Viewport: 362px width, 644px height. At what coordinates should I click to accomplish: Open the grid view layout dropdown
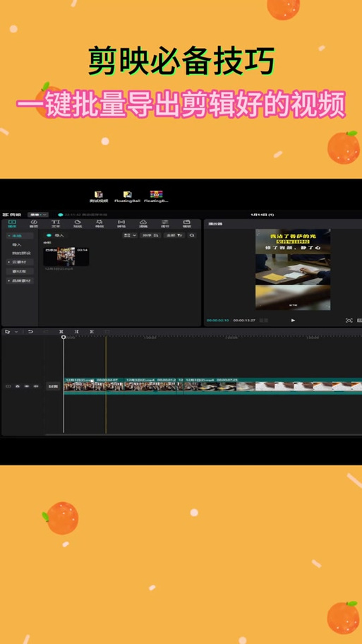click(x=130, y=235)
